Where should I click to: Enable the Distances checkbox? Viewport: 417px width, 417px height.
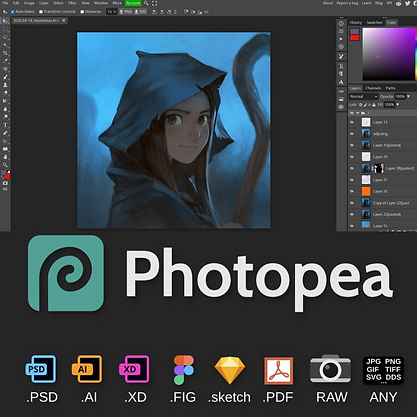(82, 12)
